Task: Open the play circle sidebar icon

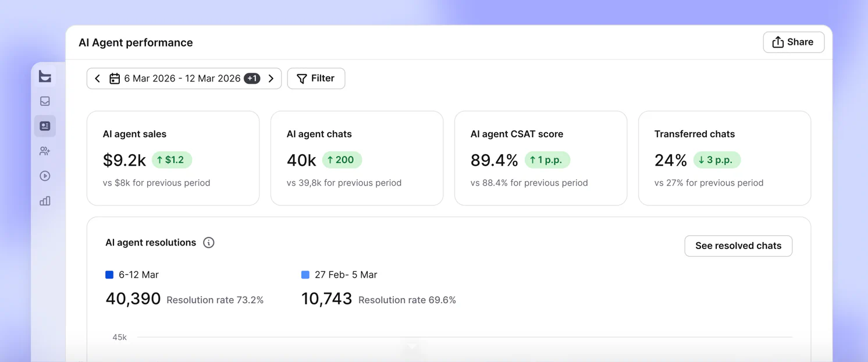Action: tap(45, 176)
